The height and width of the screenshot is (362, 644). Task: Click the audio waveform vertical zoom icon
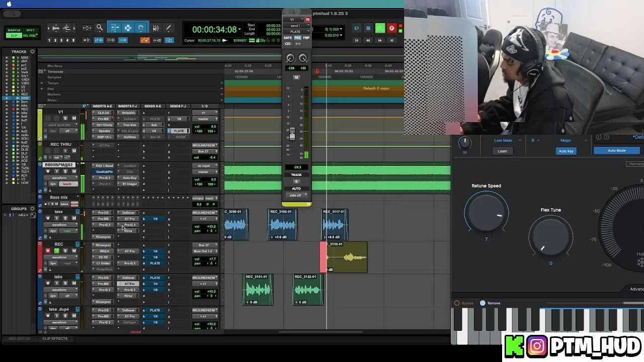56,28
